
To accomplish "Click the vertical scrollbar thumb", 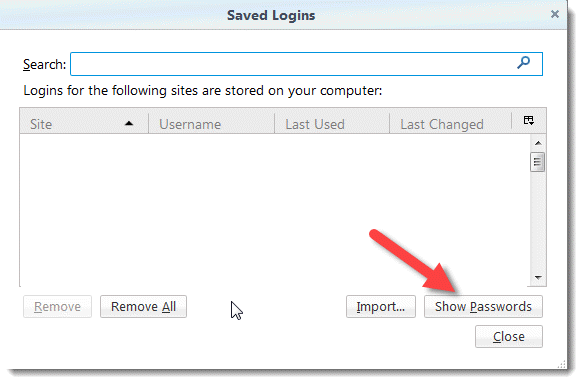I will click(537, 162).
